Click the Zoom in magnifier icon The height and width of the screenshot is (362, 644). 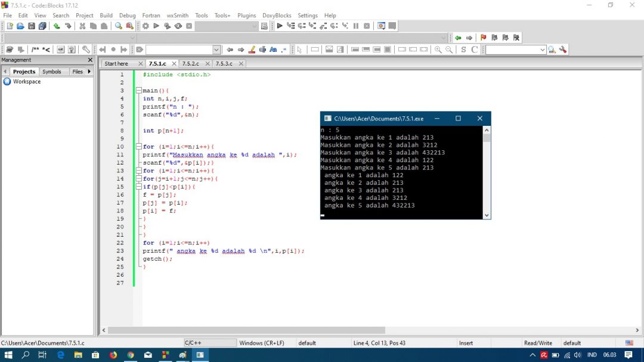point(438,49)
